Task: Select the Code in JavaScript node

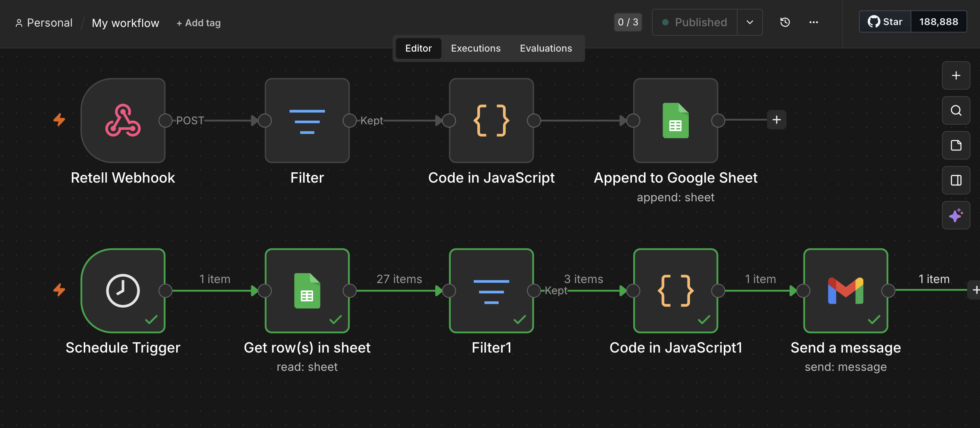Action: click(491, 120)
